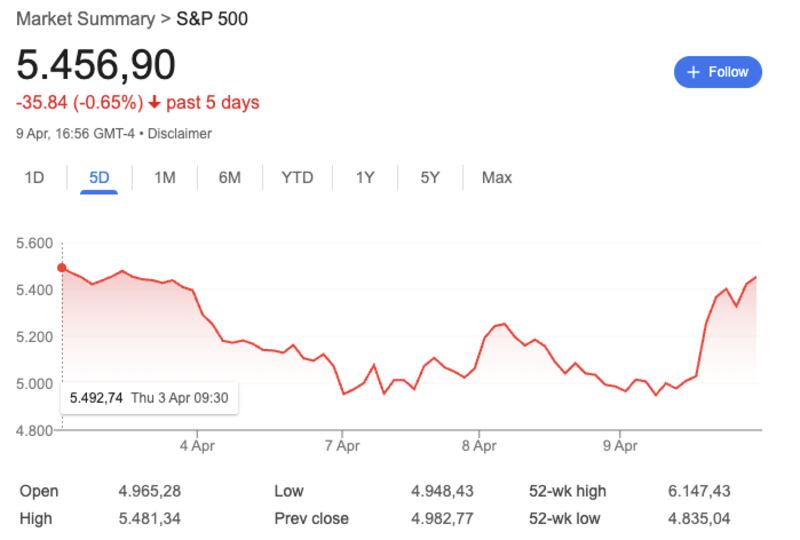Click the S&P 500 index price 5.456,90
Screen dimensions: 800x540
coord(96,64)
